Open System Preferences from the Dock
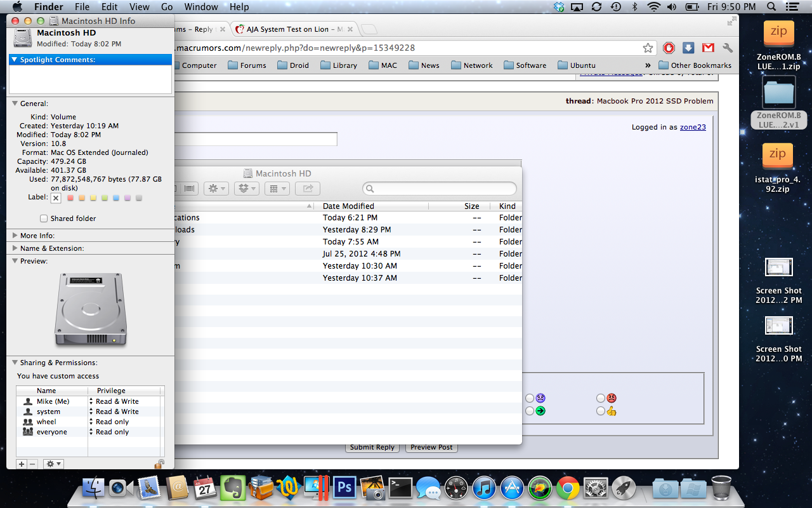Image resolution: width=812 pixels, height=508 pixels. pyautogui.click(x=596, y=488)
